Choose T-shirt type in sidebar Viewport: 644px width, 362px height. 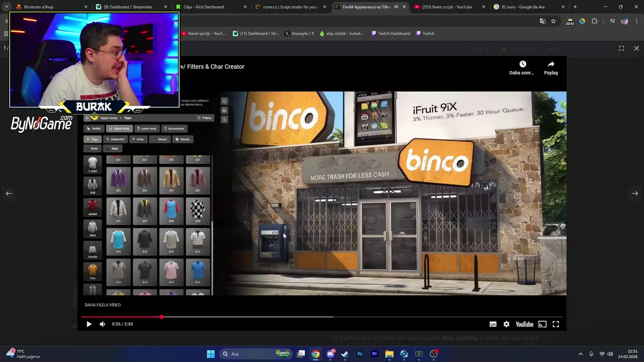point(93,164)
